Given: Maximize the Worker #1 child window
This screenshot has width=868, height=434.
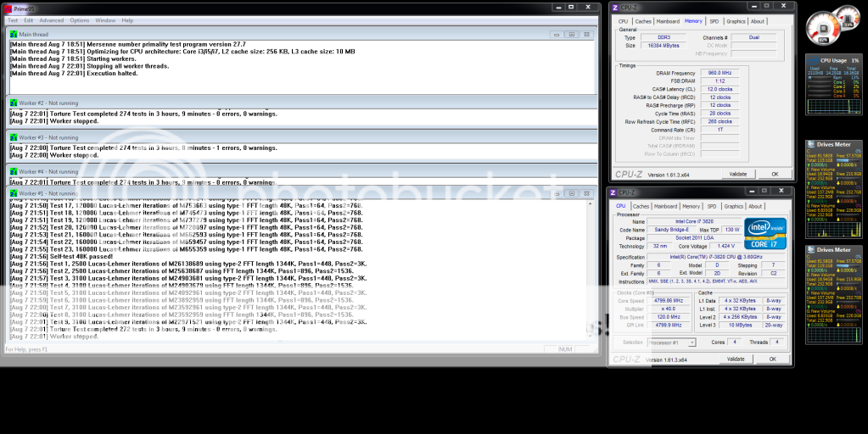Looking at the screenshot, I should [x=571, y=193].
